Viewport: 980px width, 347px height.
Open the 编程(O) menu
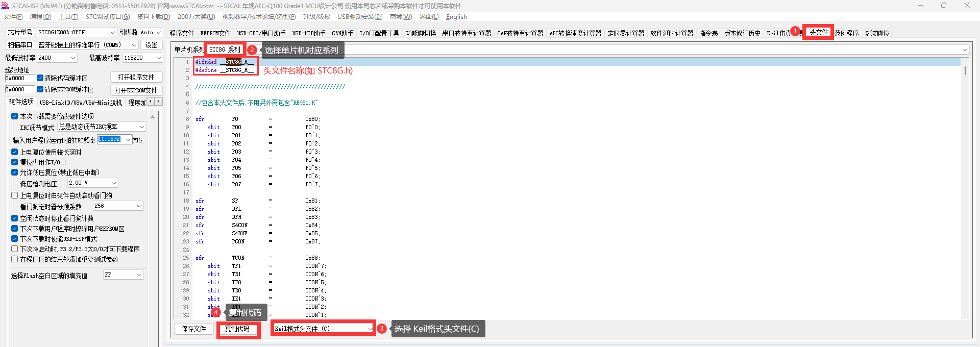(x=41, y=17)
